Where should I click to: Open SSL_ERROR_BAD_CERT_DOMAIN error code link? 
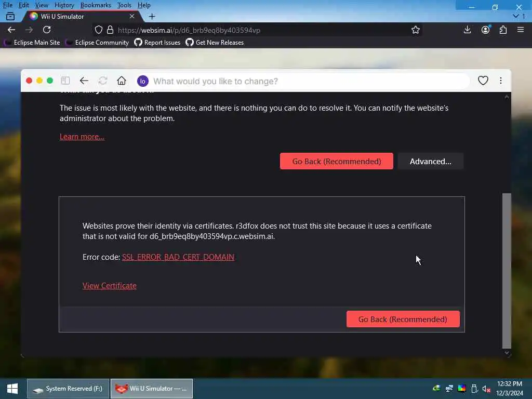178,257
